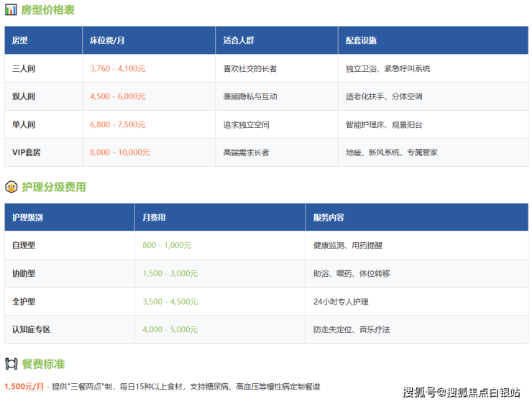Select the VIP套房 row label
The width and height of the screenshot is (532, 404).
[x=26, y=152]
